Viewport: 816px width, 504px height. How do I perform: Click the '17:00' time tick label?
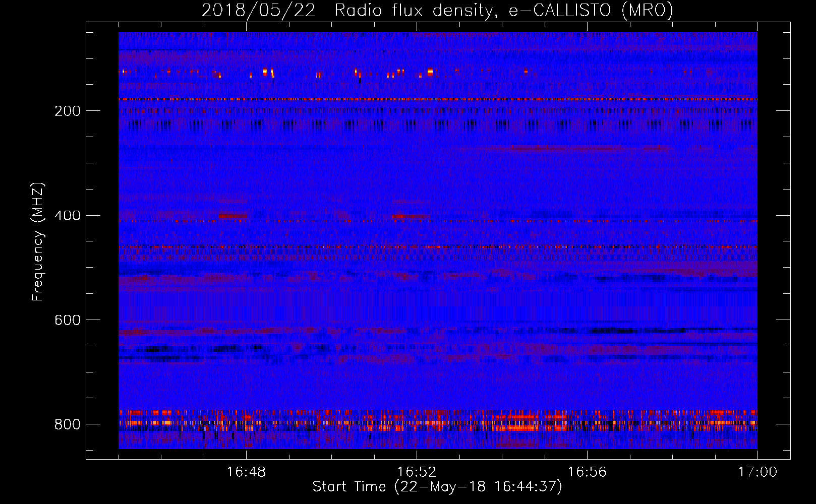[757, 472]
